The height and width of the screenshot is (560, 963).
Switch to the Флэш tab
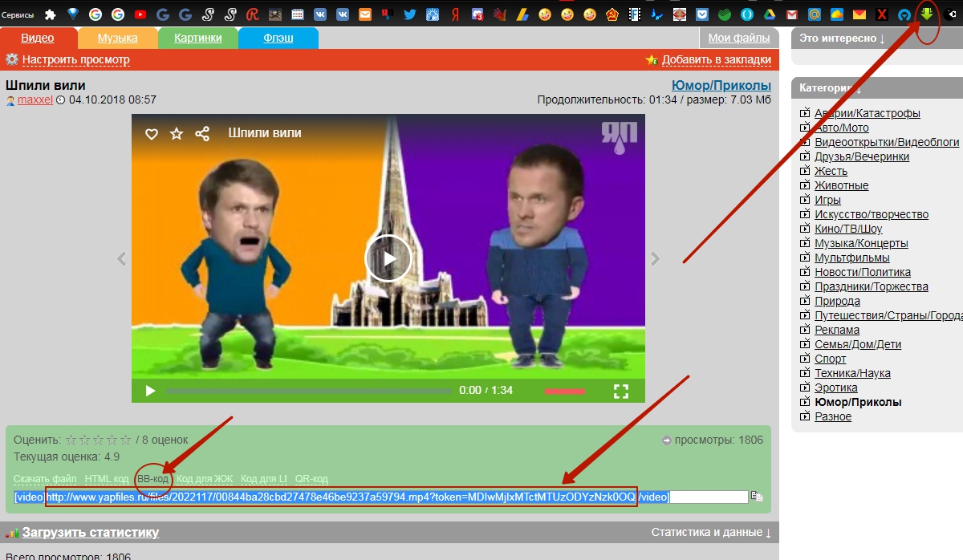coord(278,38)
